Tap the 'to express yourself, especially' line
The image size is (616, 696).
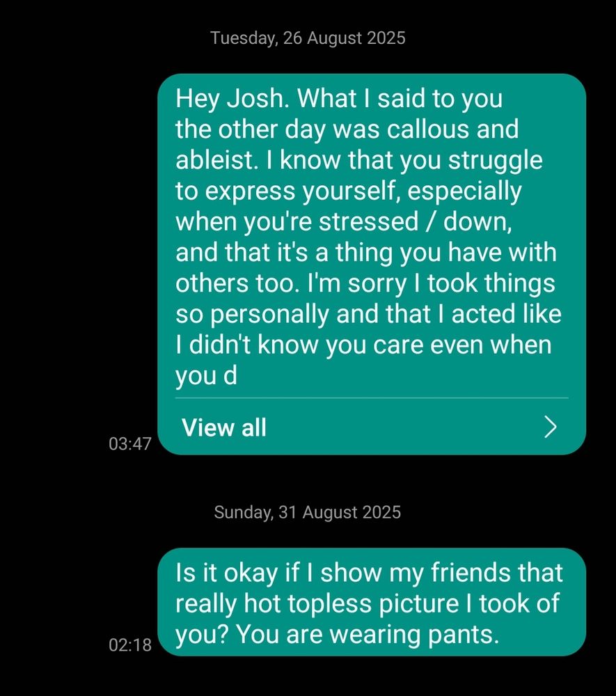click(349, 191)
